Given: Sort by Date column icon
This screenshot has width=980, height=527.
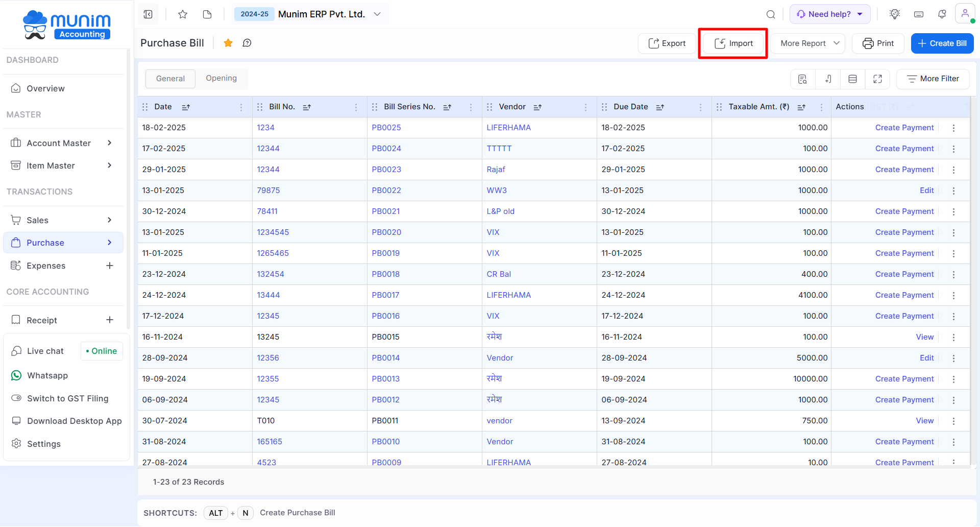Looking at the screenshot, I should click(186, 107).
